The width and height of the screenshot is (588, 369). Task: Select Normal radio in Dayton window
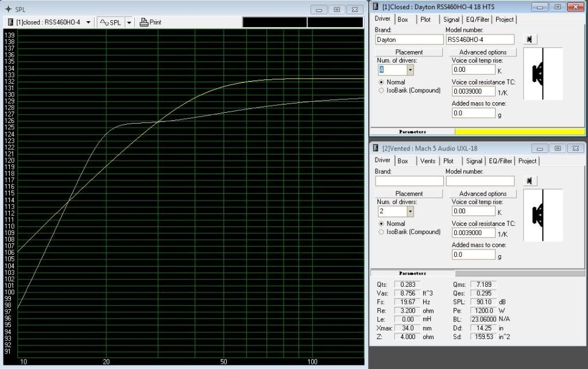point(381,82)
